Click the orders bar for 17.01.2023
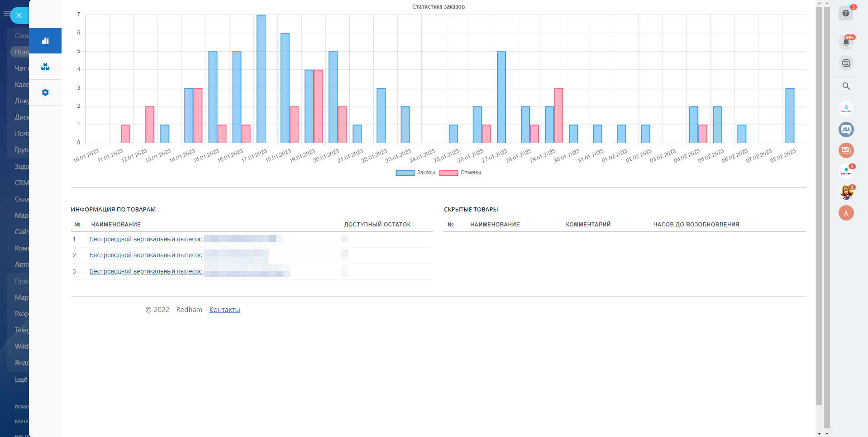This screenshot has height=437, width=868. 261,79
